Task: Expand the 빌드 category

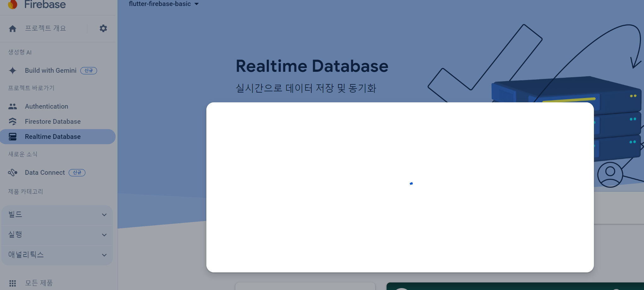Action: [x=57, y=215]
